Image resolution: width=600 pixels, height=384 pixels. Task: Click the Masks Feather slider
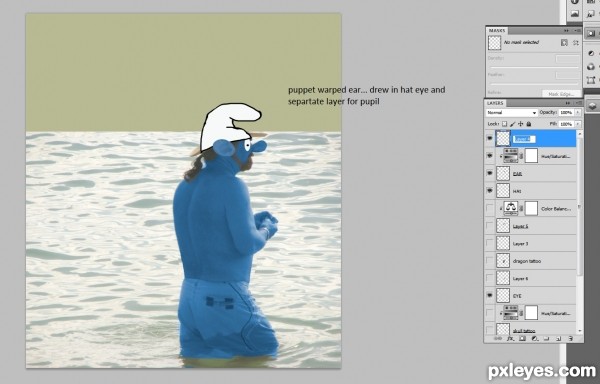pyautogui.click(x=535, y=84)
